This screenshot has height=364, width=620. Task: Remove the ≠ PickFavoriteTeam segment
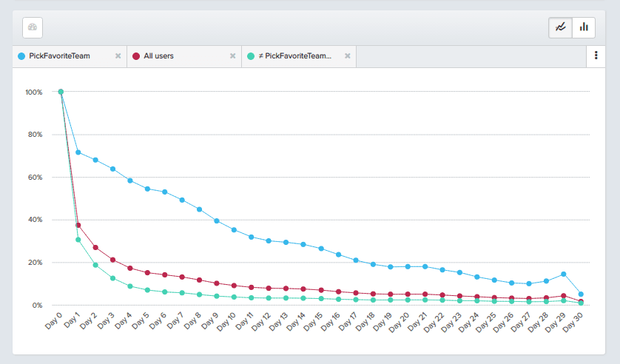click(x=347, y=56)
